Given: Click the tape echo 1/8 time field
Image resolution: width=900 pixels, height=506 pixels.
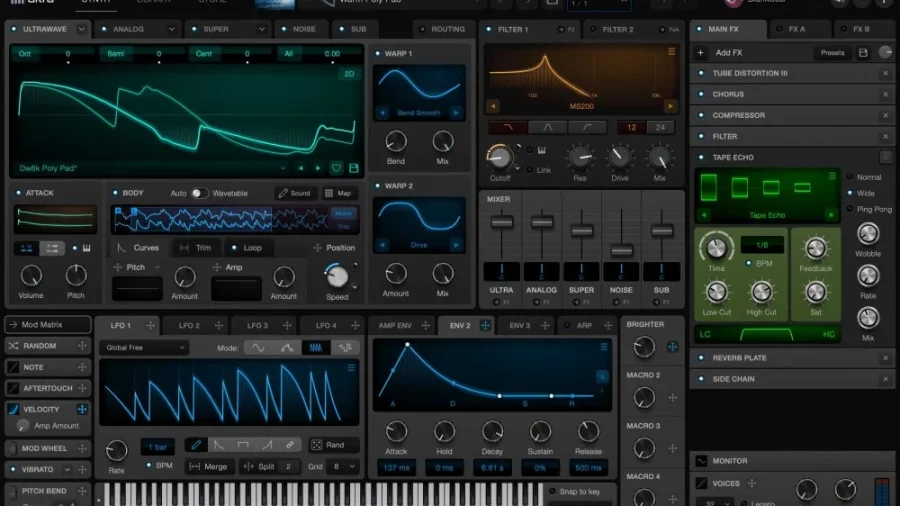Looking at the screenshot, I should (762, 245).
